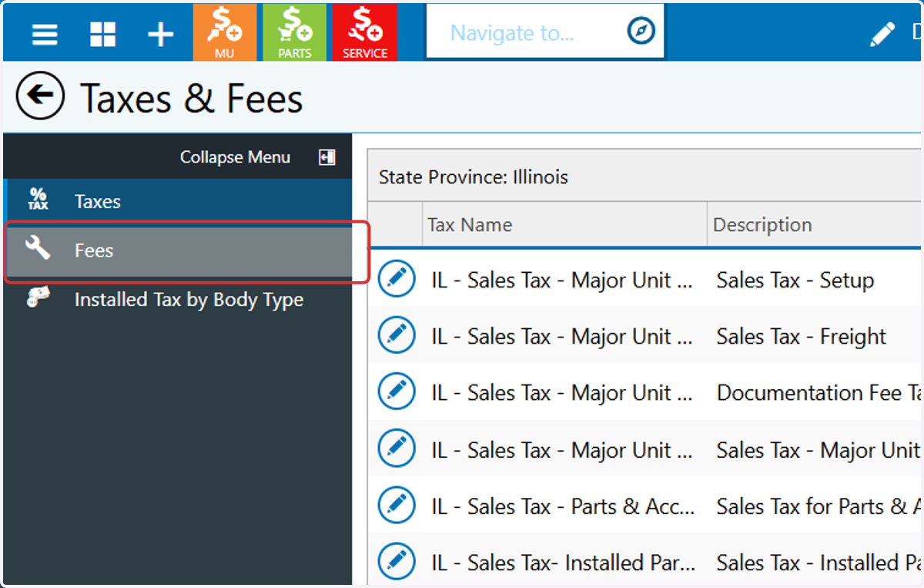
Task: Select the Sales Tax - Freight description
Action: point(801,337)
